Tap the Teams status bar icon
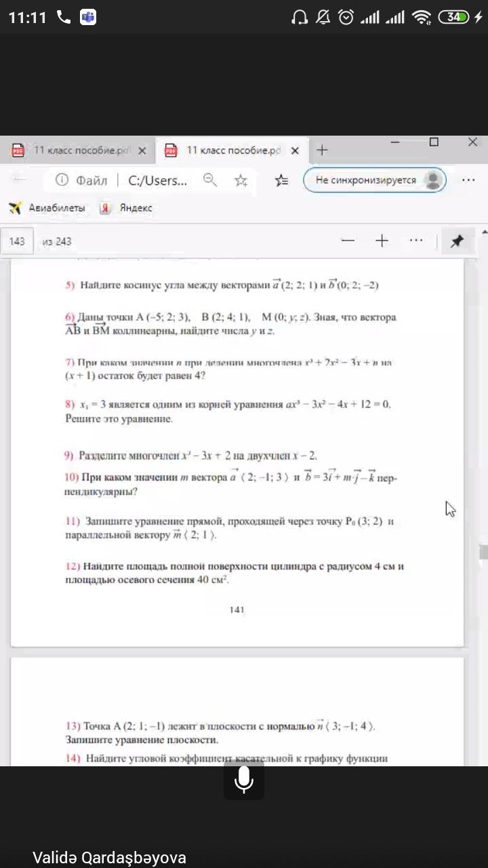 point(87,17)
